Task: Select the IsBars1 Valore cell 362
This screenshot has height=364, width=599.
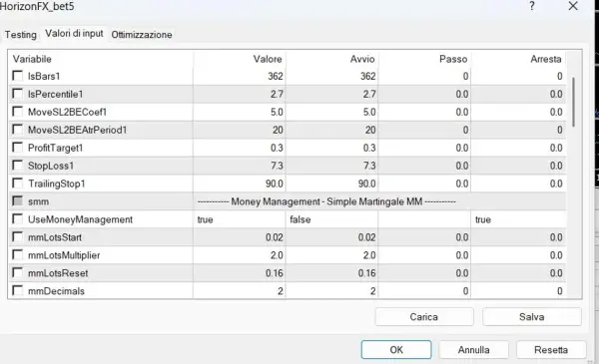Action: click(240, 76)
